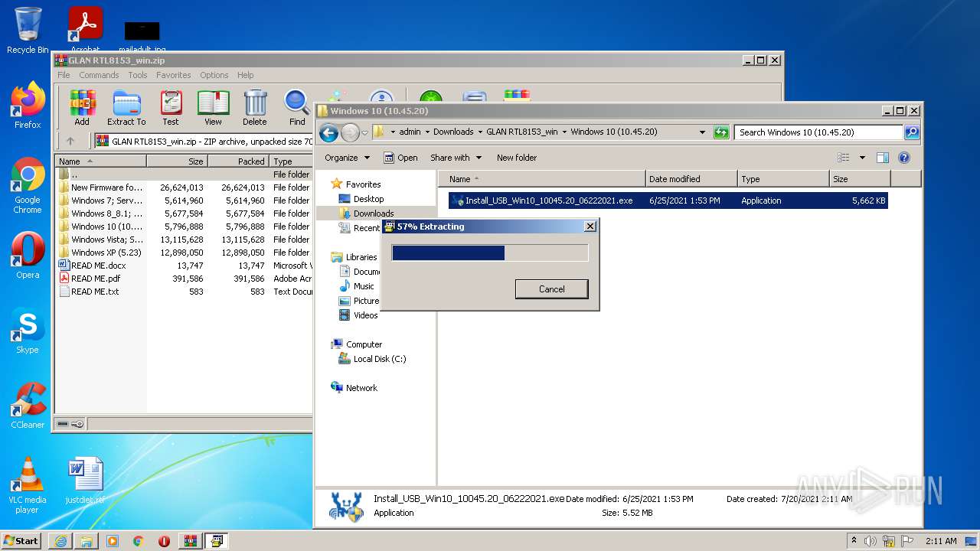Click the WinRAR Extract To icon
The width and height of the screenshot is (980, 551).
126,107
